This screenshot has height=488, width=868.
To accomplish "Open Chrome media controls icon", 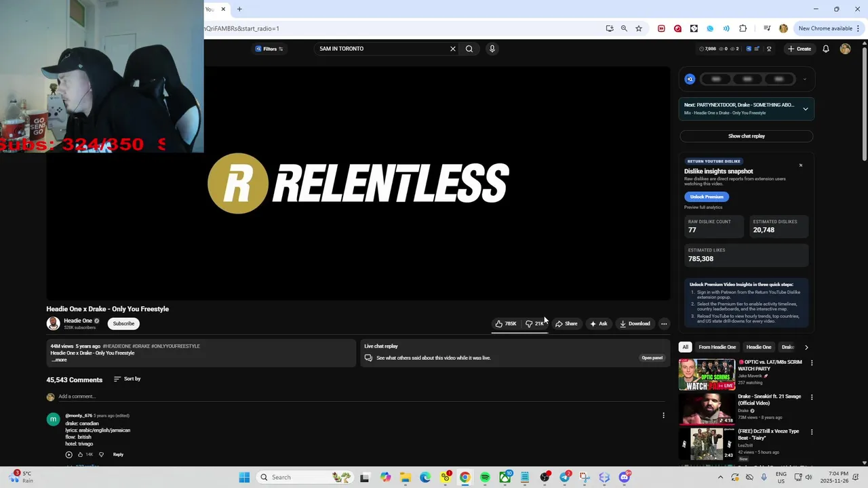I will click(767, 28).
